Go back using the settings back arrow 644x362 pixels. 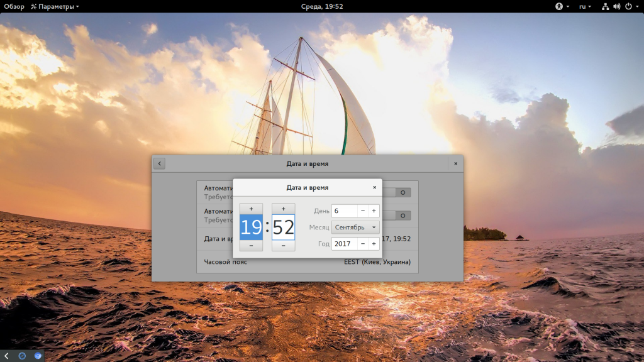(x=160, y=163)
